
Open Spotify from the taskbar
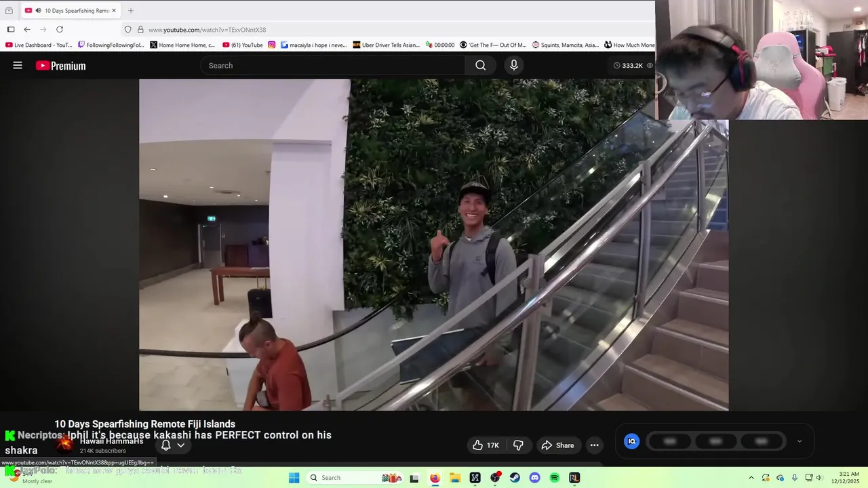[555, 478]
